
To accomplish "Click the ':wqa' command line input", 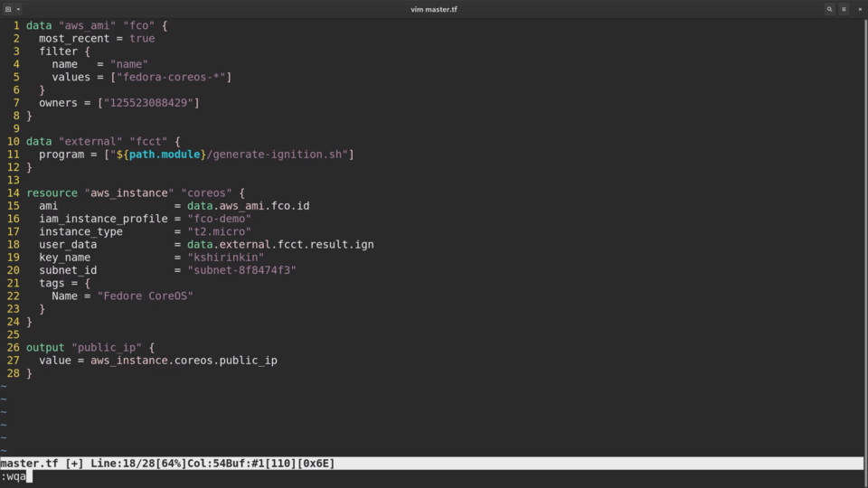I will click(x=14, y=476).
